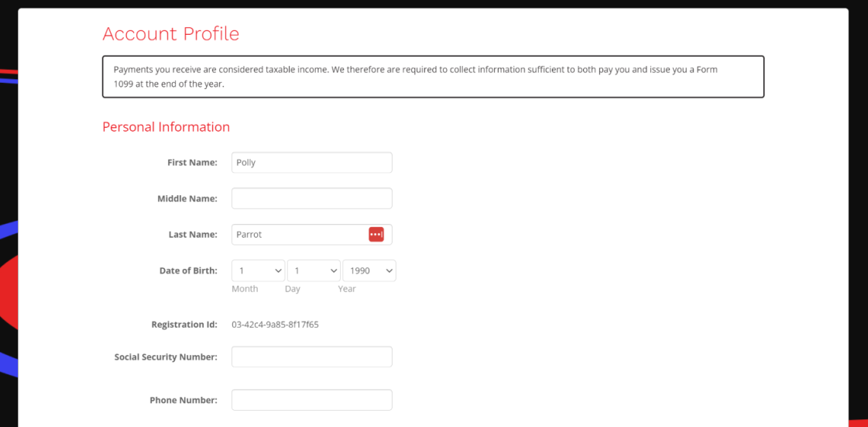The width and height of the screenshot is (868, 427).
Task: Open the Month dropdown for Date of Birth
Action: (x=258, y=270)
